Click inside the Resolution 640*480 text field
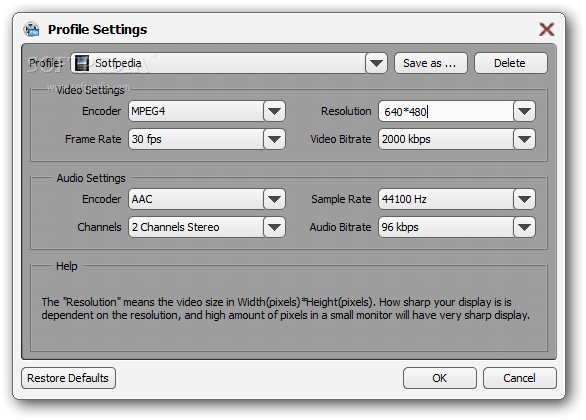 446,111
